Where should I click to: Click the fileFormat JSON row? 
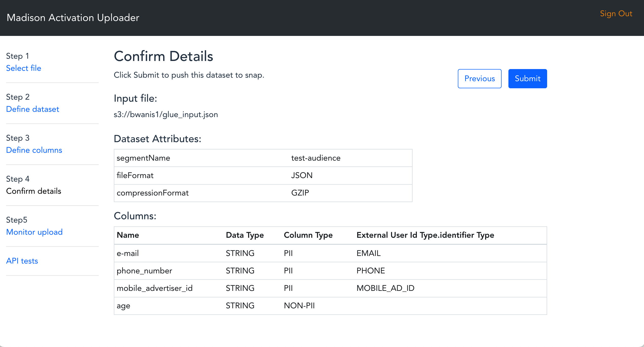pos(263,176)
